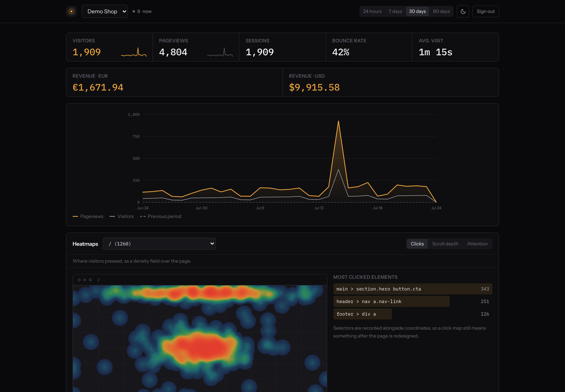Image resolution: width=565 pixels, height=392 pixels.
Task: Click the USD revenue $9,915.58
Action: point(314,87)
